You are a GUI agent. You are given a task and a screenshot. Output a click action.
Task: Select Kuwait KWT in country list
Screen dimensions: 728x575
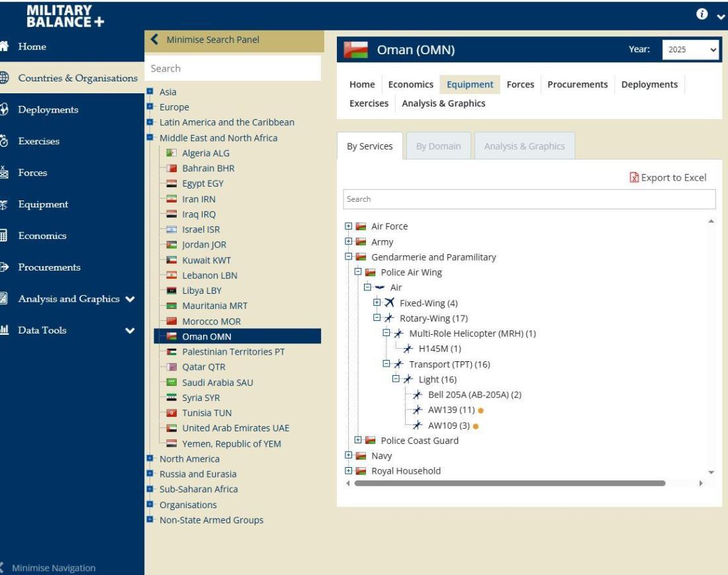[x=206, y=260]
